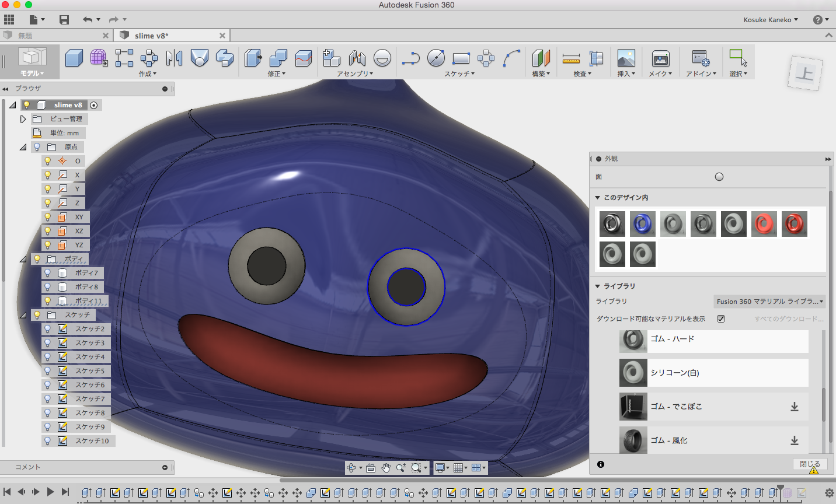Select the Create Box tool
This screenshot has height=504, width=836.
pyautogui.click(x=74, y=58)
